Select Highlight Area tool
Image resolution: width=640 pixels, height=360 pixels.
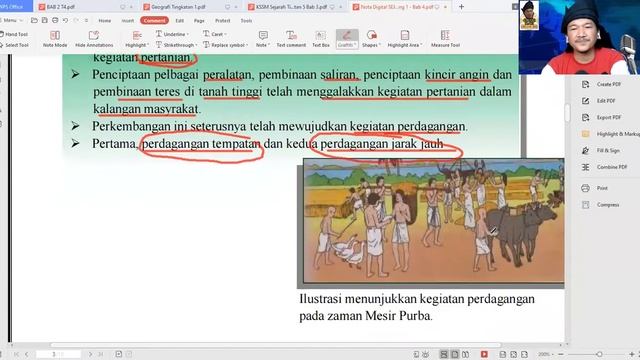tap(404, 39)
